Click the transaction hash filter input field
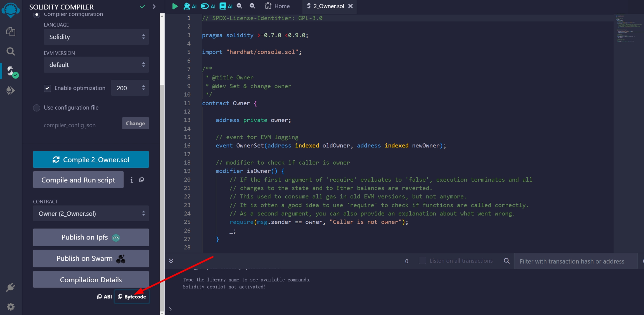Image resolution: width=644 pixels, height=315 pixels. coord(575,261)
